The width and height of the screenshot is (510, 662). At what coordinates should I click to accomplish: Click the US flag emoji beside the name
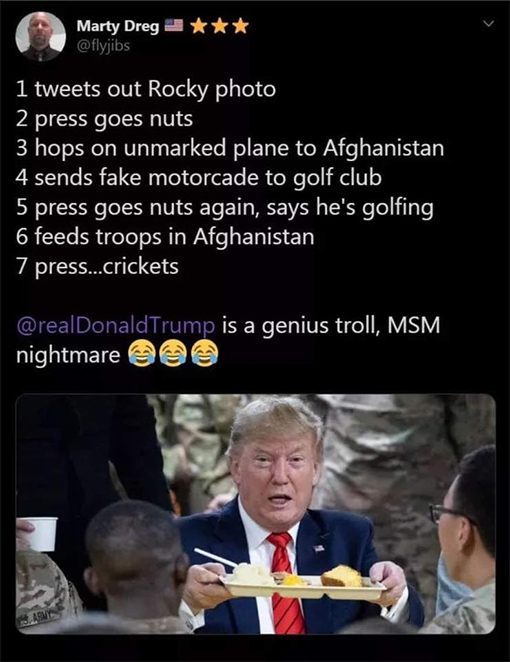[173, 26]
